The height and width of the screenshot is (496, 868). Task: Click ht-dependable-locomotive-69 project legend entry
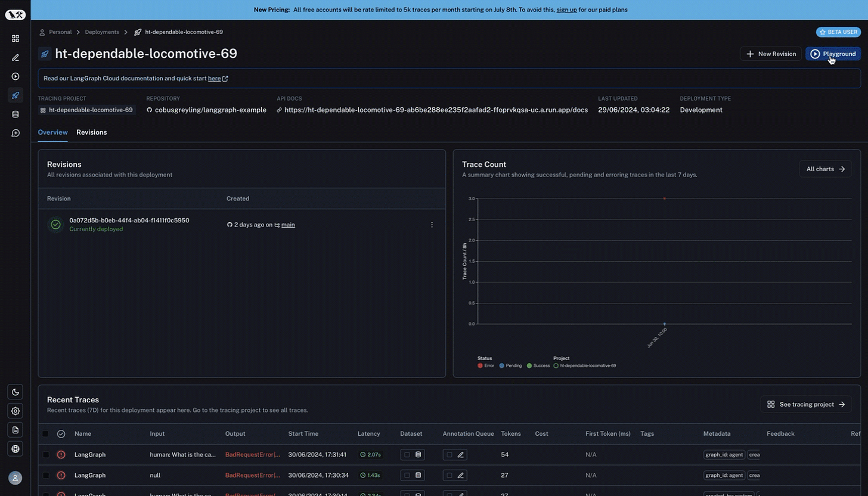(585, 365)
